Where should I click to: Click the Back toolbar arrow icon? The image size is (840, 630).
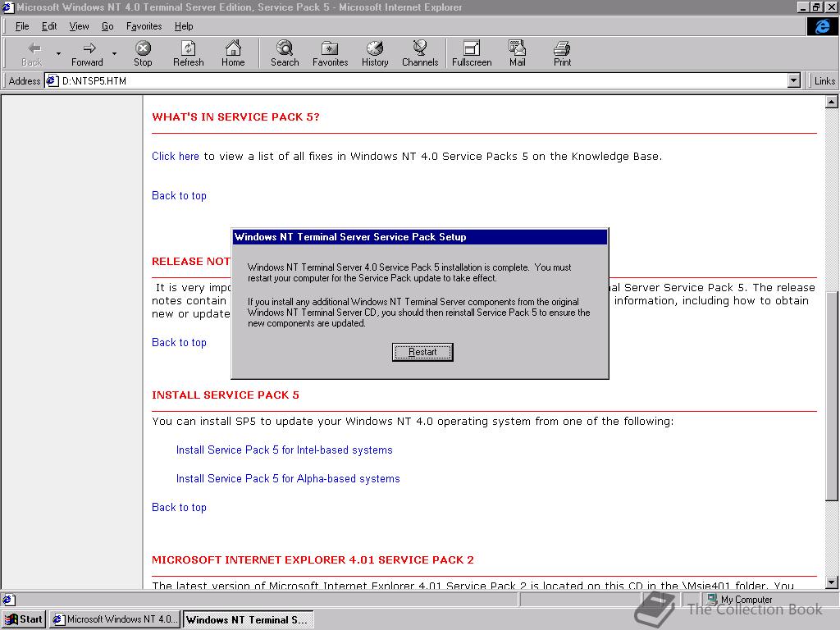click(x=34, y=48)
